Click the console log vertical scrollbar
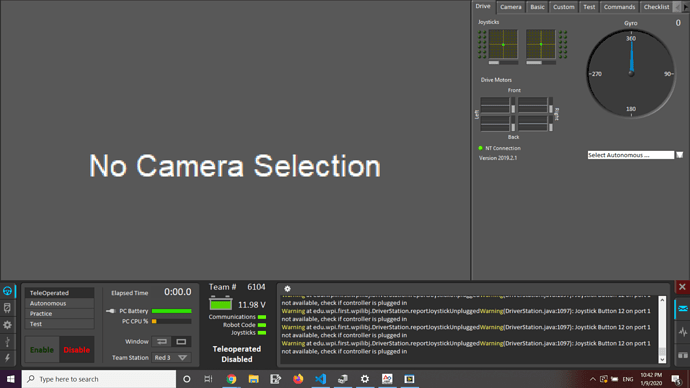Viewport: 690px width, 388px height. pos(662,329)
